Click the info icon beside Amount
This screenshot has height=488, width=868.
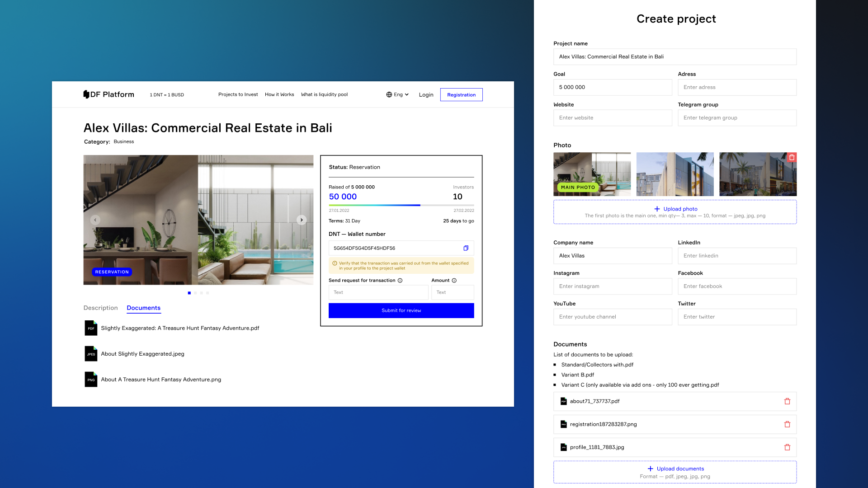click(x=454, y=280)
